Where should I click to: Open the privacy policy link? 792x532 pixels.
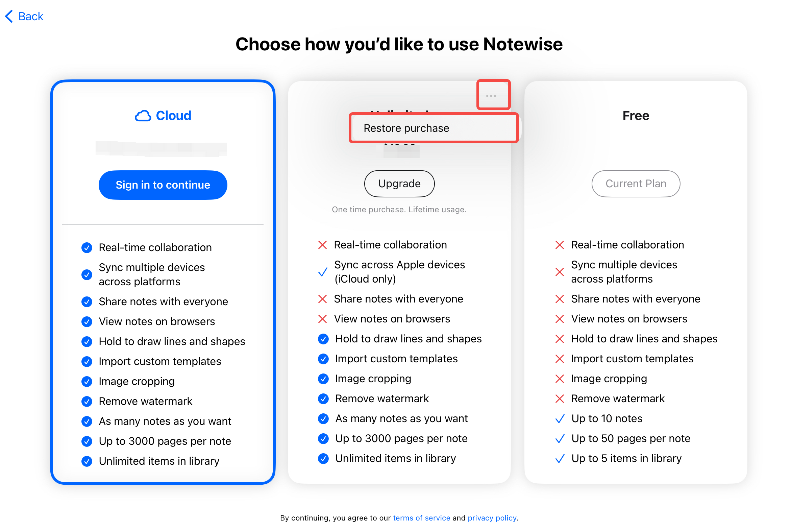pyautogui.click(x=492, y=518)
